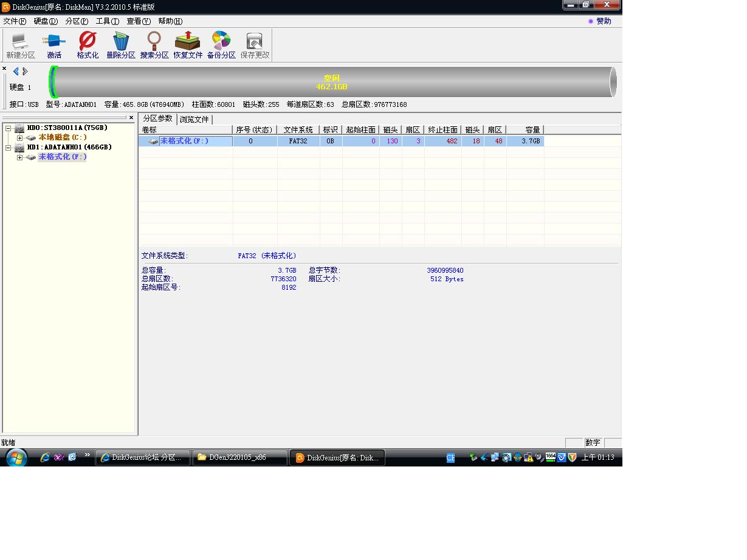This screenshot has height=560, width=747.
Task: Open the Windows Start button
Action: point(16,457)
